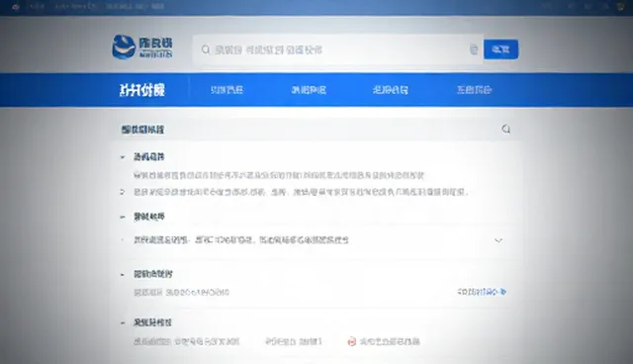Screen dimensions: 633x364
Task: Collapse the fourth content section via its chevron
Action: coord(123,323)
